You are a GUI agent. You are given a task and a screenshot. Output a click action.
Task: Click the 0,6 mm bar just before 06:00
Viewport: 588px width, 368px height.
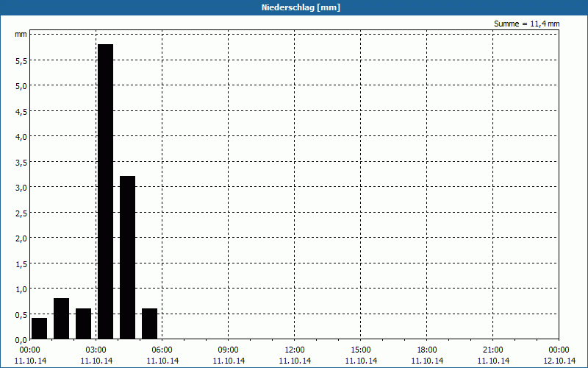point(150,324)
